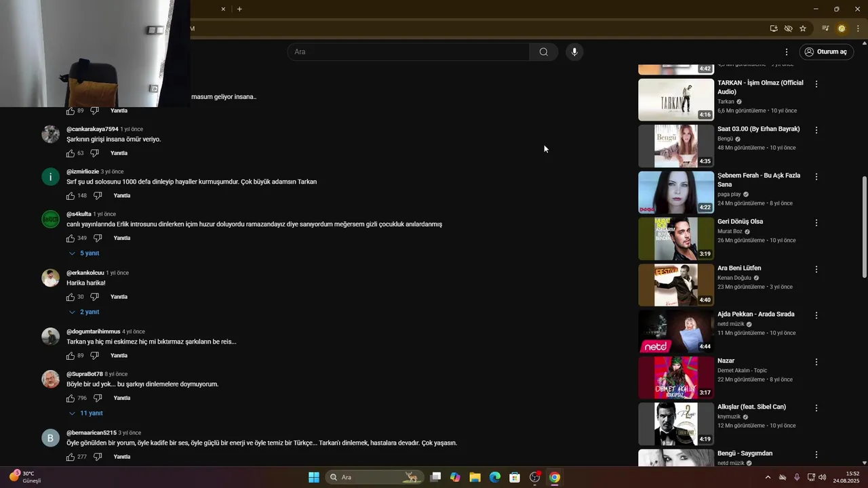This screenshot has height=488, width=868.
Task: Like the comment by @s4kulta
Action: [x=71, y=239]
